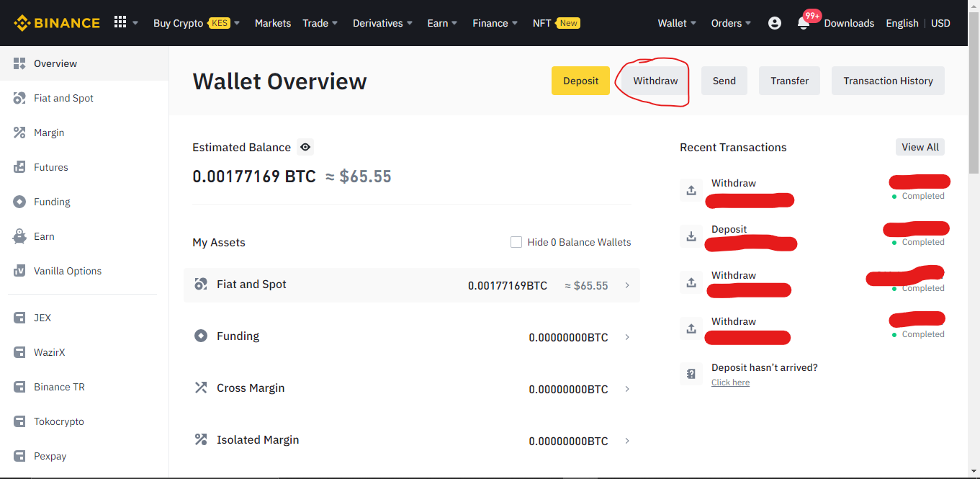Click the Binance logo
This screenshot has height=479, width=980.
[57, 23]
